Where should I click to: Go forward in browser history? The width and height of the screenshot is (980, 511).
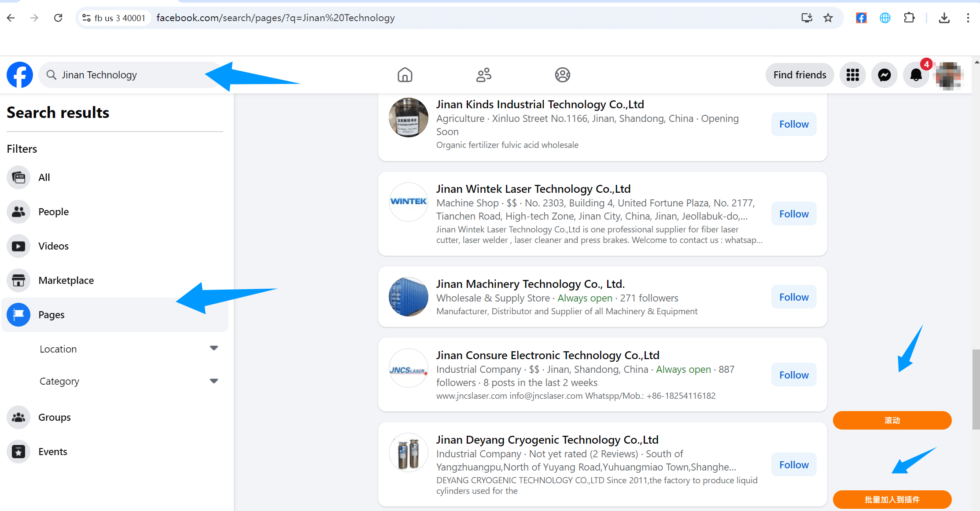(x=34, y=18)
